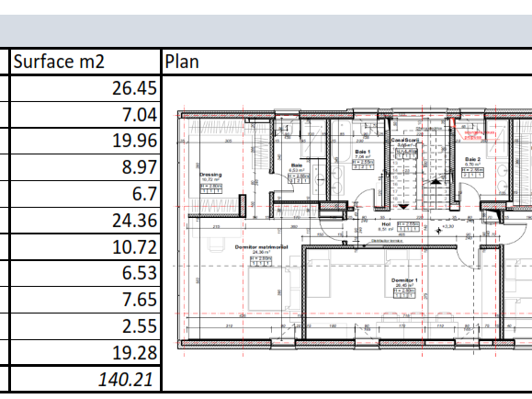Select the cell showing 8.97

(x=85, y=167)
